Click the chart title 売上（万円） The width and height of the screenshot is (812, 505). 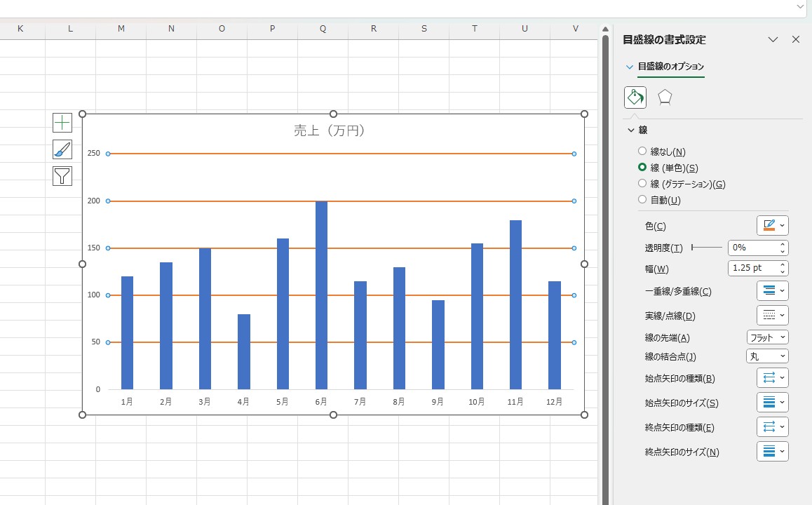click(x=329, y=130)
